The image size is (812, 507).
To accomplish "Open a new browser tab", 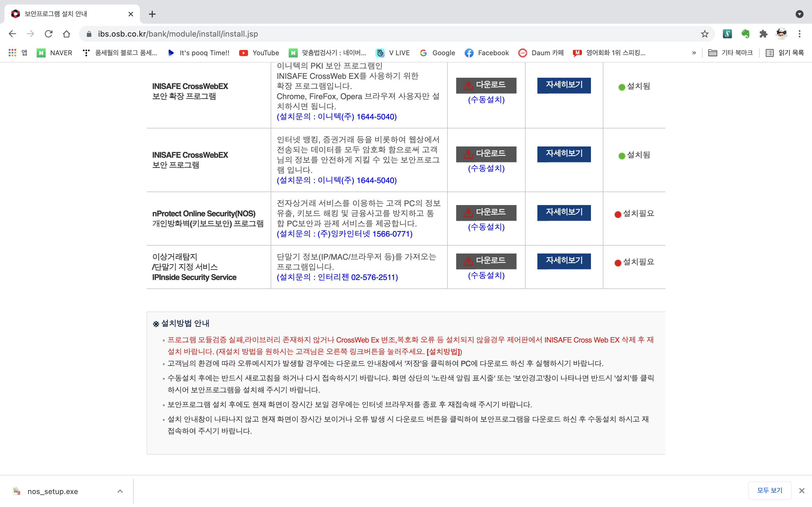I will (x=152, y=14).
